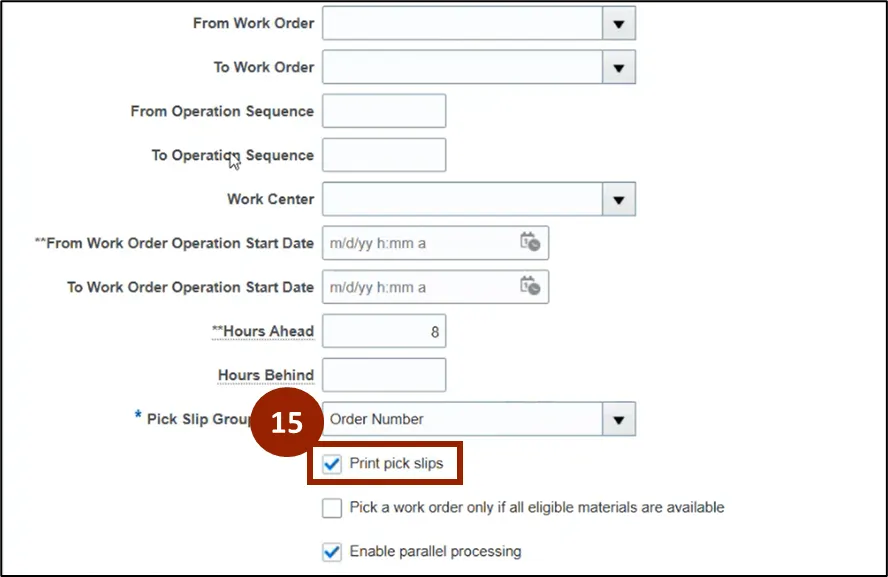Expand the To Work Order dropdown
This screenshot has width=888, height=577.
click(x=619, y=67)
